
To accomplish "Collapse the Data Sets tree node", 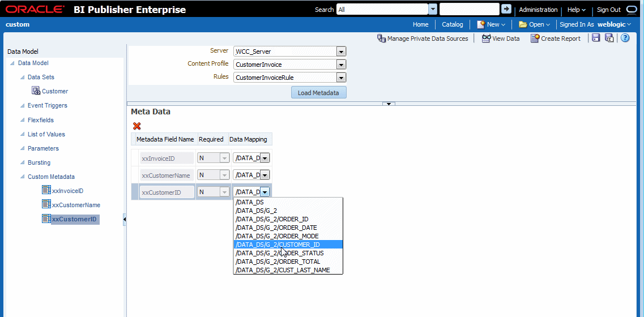I will (22, 77).
